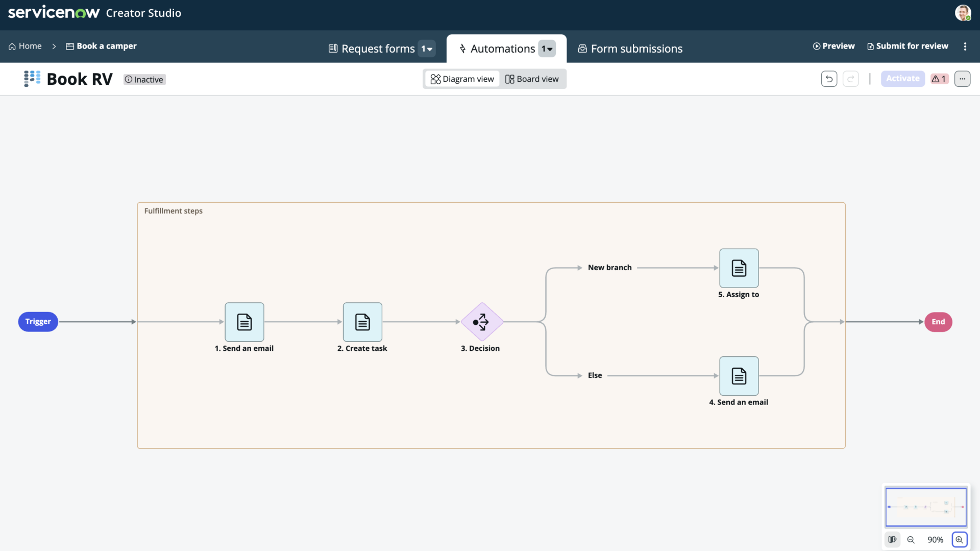Select the "3. Decision" diamond node

tap(481, 322)
